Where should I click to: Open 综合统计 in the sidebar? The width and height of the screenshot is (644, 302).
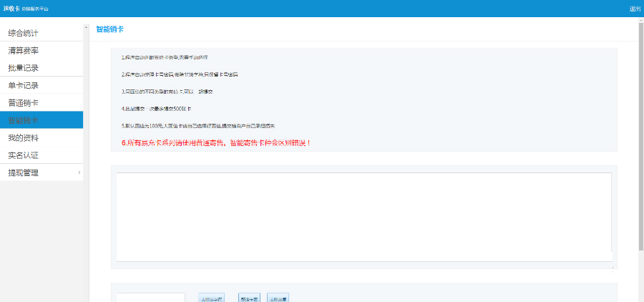coord(23,34)
